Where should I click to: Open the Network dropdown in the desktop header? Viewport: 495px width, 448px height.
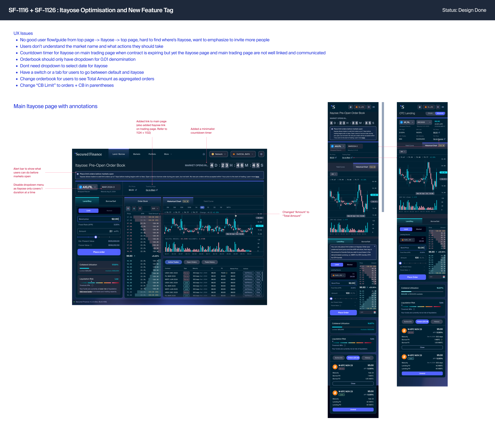point(219,154)
